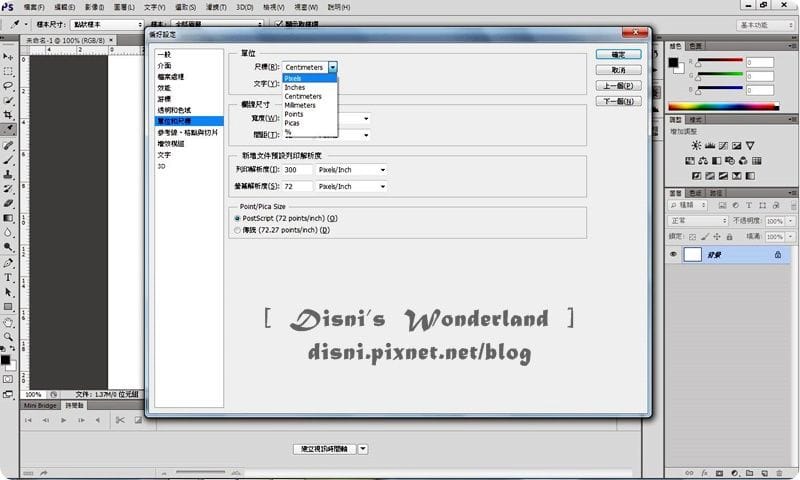The height and width of the screenshot is (480, 800).
Task: Select PostScript (72 points/inch) radio option
Action: [x=237, y=218]
